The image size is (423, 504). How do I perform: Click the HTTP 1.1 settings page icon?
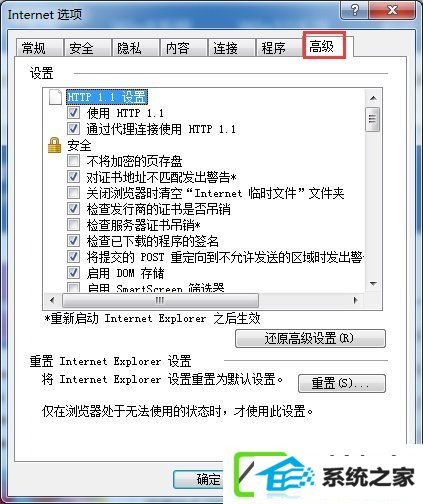55,97
